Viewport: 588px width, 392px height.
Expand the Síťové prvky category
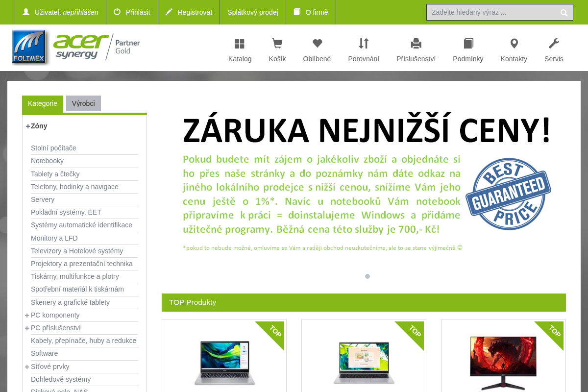coord(27,367)
